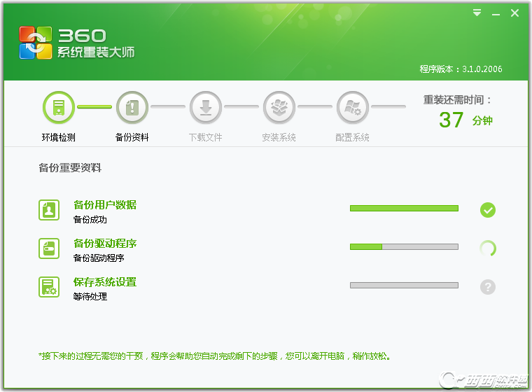The image size is (532, 392).
Task: Click the 程序版本 3.1.0.2006 label
Action: (x=461, y=69)
